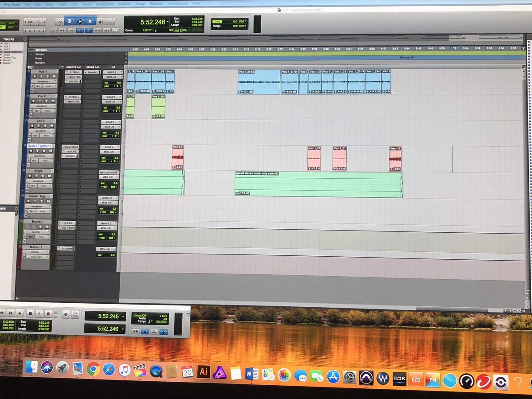Select the Grabber hand tool
The width and height of the screenshot is (532, 399).
coord(90,21)
